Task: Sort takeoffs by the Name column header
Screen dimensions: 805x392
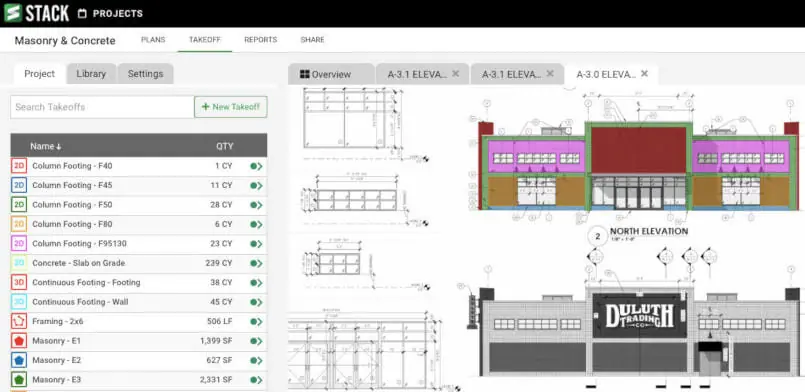Action: coord(45,146)
